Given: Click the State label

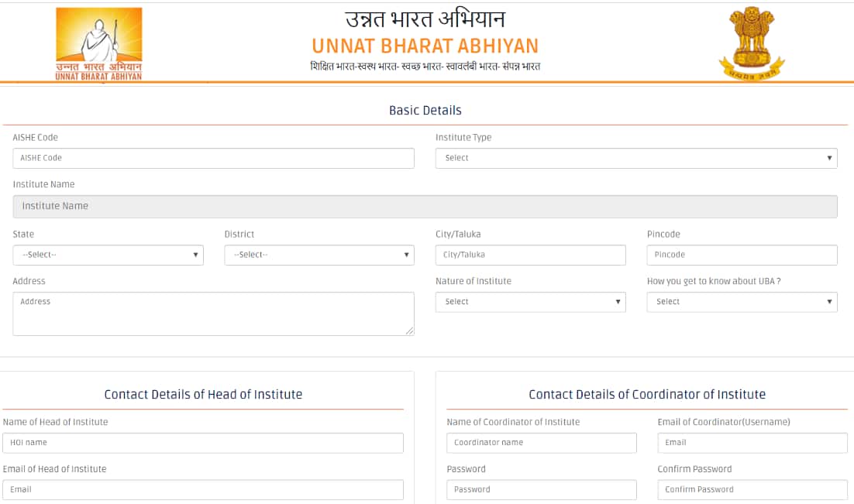Looking at the screenshot, I should (x=23, y=235).
